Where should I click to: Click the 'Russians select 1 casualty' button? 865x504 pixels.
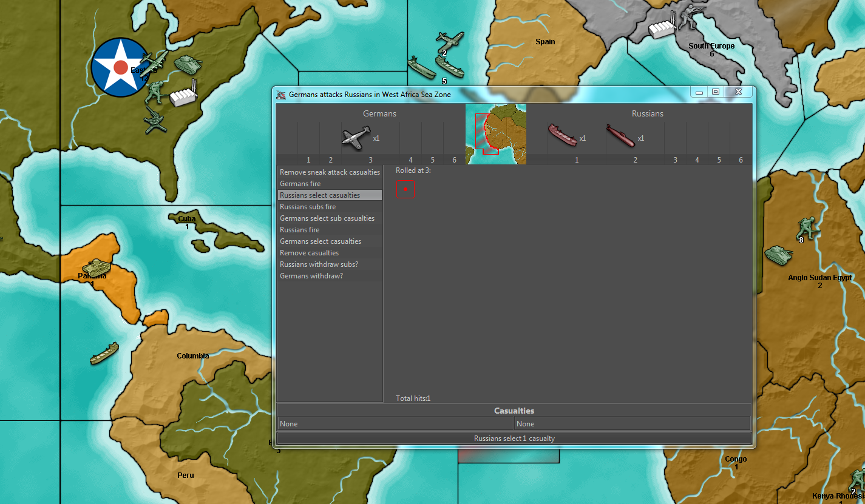(x=514, y=438)
